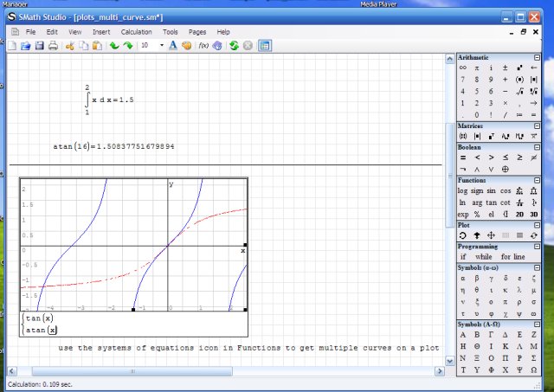Click the f(x) insert function icon

point(203,45)
